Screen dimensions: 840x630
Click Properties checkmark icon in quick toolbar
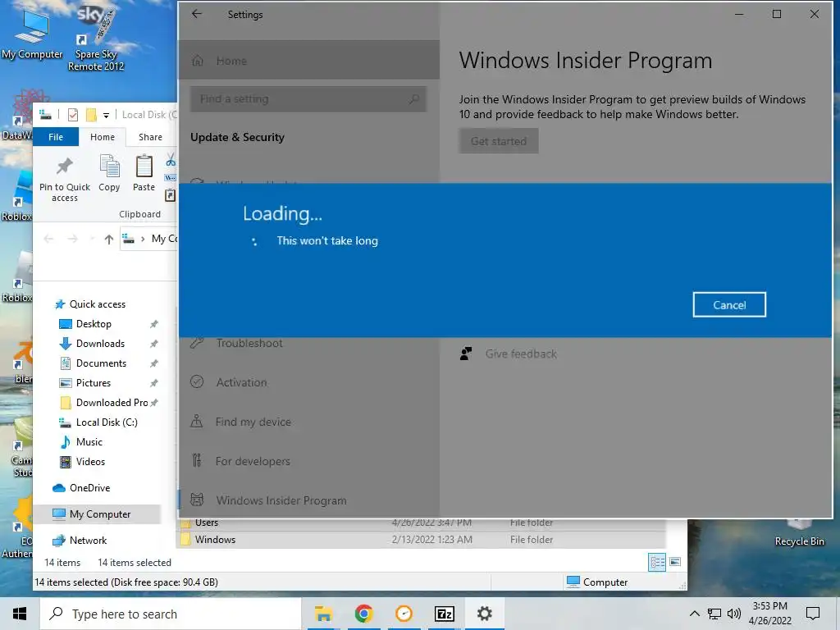73,115
